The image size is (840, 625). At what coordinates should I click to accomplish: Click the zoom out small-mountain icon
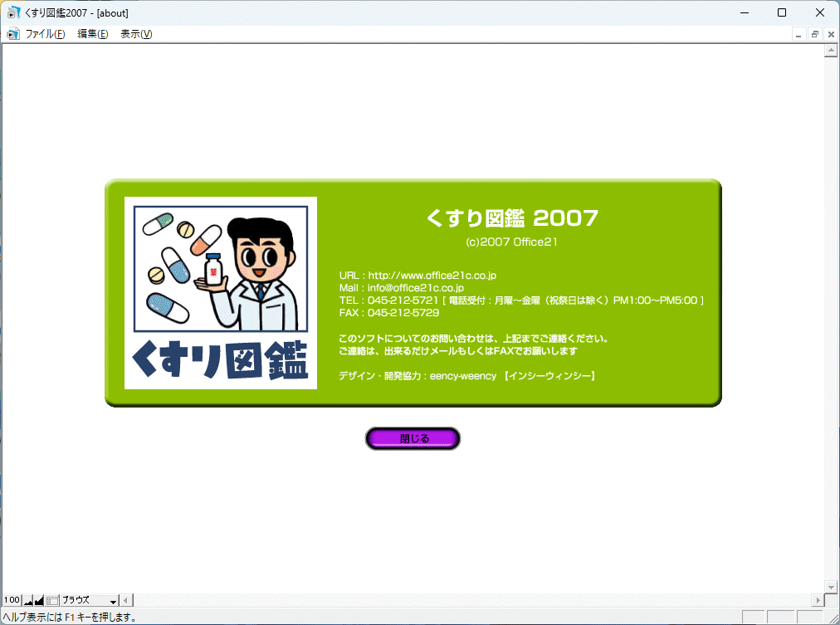28,600
